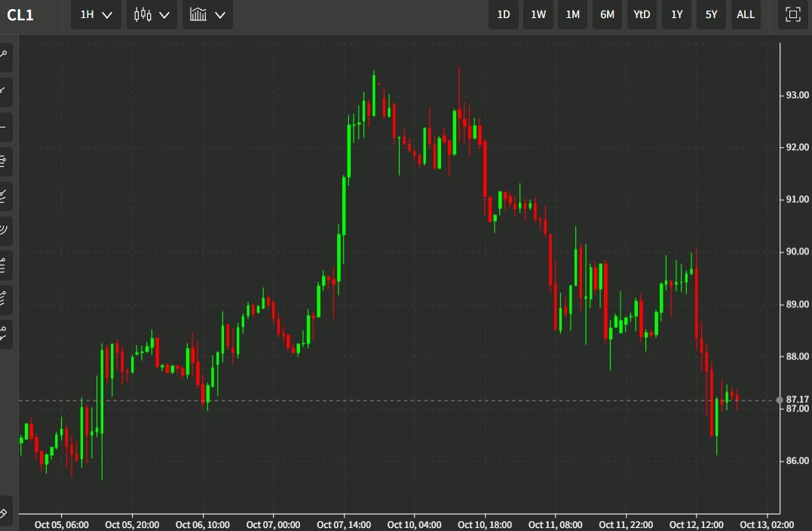Select the 1D time range

(x=504, y=14)
